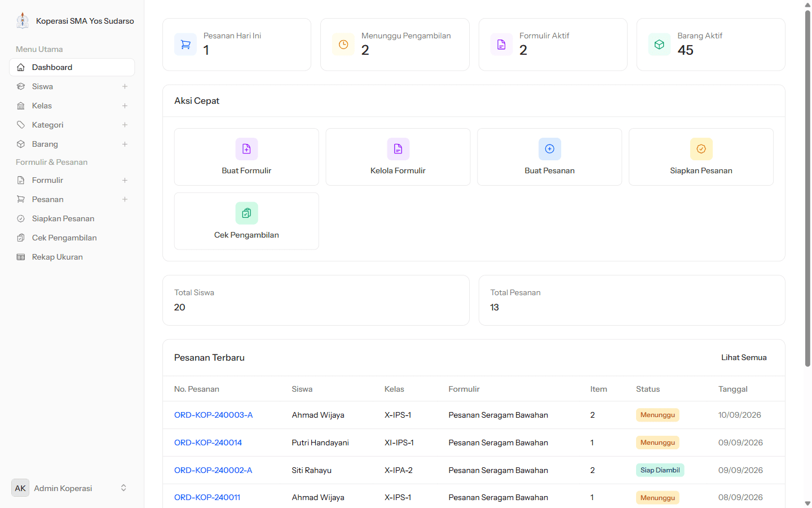Open the Admin Koperasi account switcher
The height and width of the screenshot is (508, 812).
72,488
